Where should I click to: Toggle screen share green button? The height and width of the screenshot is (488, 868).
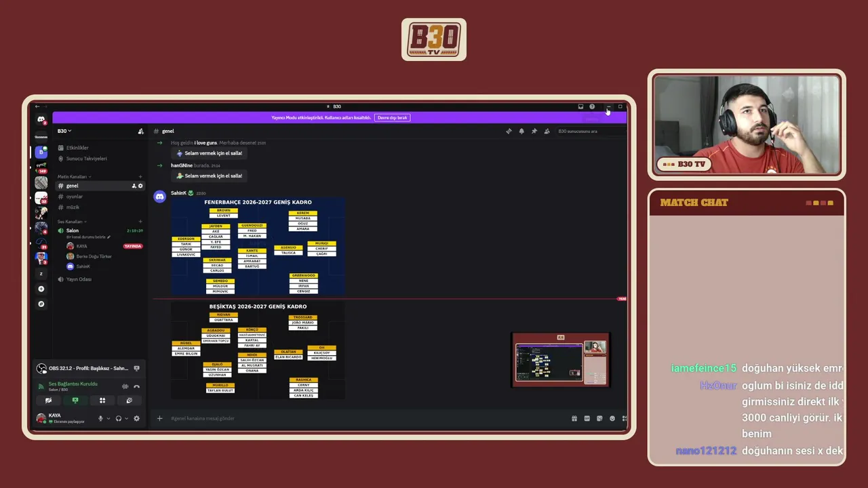(x=75, y=401)
